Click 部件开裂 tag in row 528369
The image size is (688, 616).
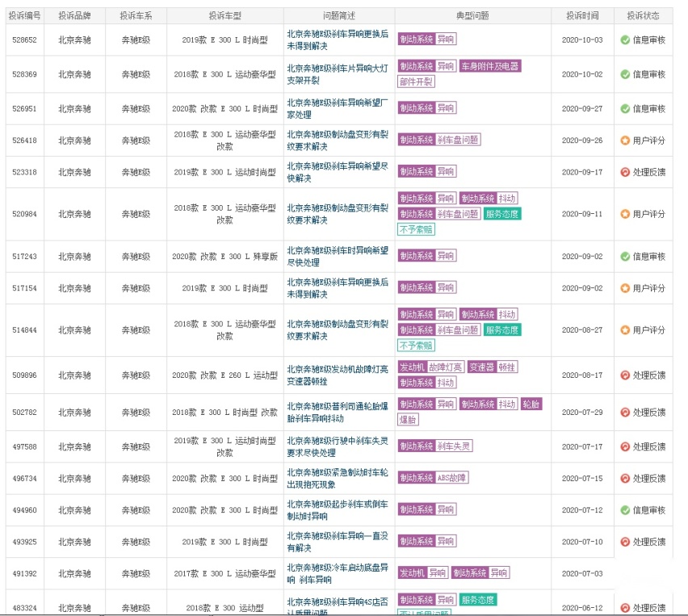coord(416,82)
